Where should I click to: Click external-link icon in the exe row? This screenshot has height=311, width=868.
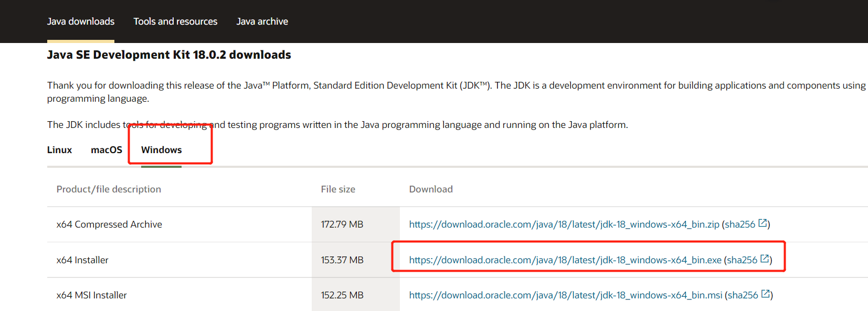[765, 259]
